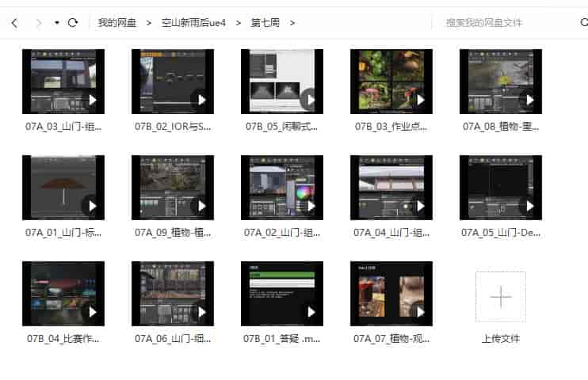The width and height of the screenshot is (588, 380).
Task: Open video thumbnail 07B_03_作业点
Action: pyautogui.click(x=391, y=82)
